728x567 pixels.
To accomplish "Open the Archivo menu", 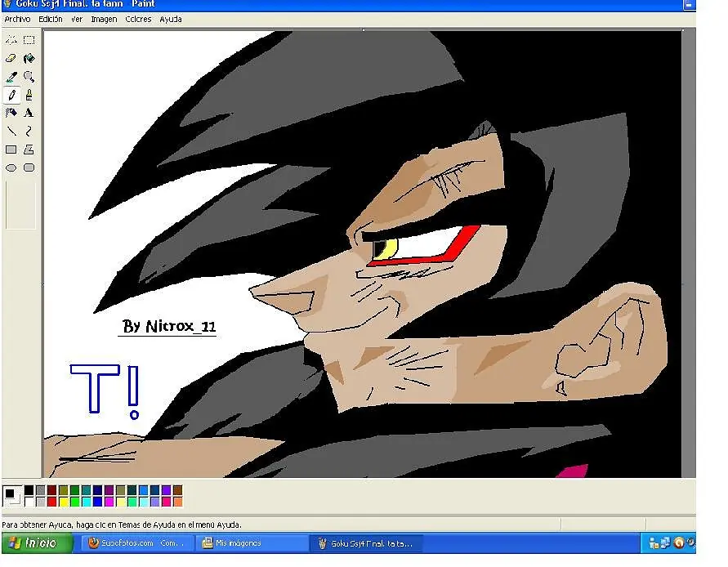I will [18, 19].
